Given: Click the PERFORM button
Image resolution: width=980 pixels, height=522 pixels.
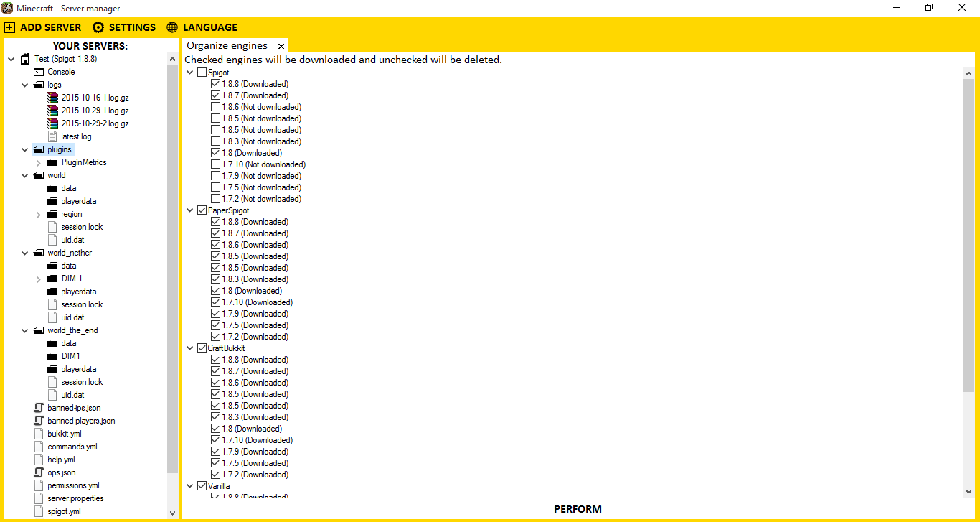Looking at the screenshot, I should [x=578, y=509].
